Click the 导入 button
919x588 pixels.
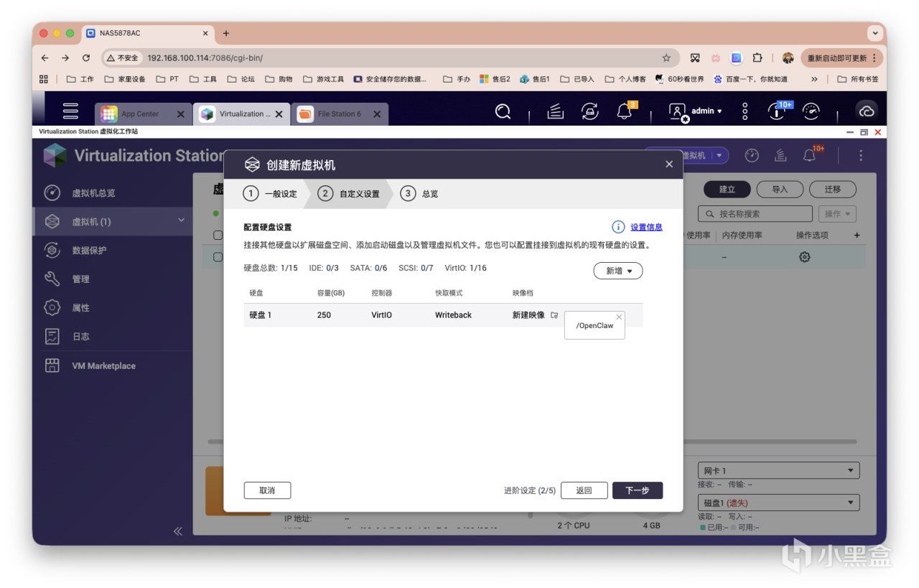point(780,190)
